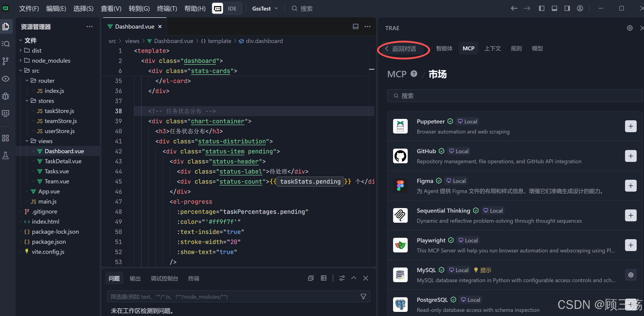
Task: Click the MySQL configuration gear button
Action: [x=630, y=275]
